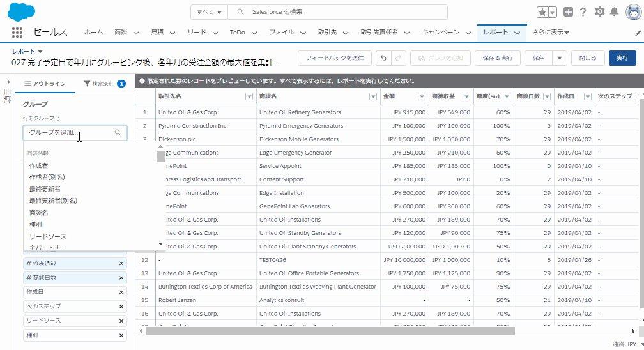Open the 取引先名 column menu arrow

tap(249, 96)
